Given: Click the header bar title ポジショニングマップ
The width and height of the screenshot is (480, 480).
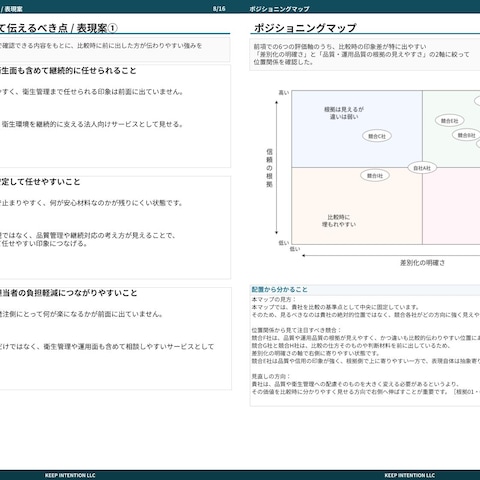Looking at the screenshot, I should pos(279,9).
